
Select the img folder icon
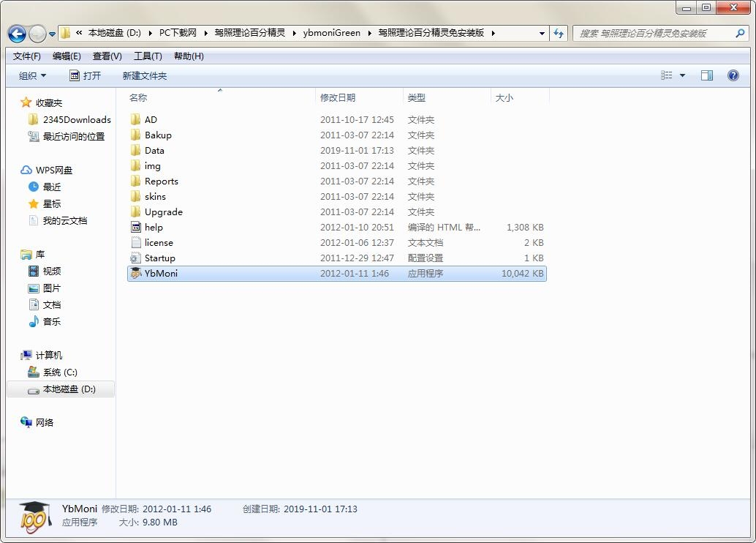pyautogui.click(x=136, y=165)
